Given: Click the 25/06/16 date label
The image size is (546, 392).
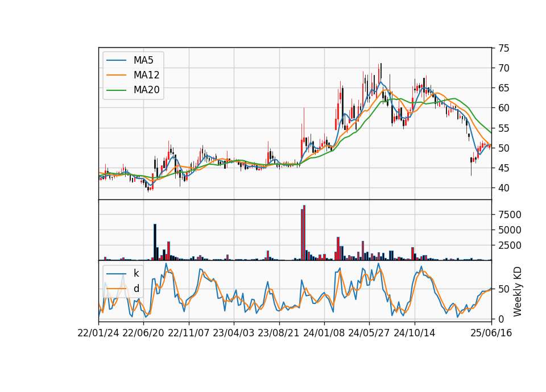Looking at the screenshot, I should 491,333.
